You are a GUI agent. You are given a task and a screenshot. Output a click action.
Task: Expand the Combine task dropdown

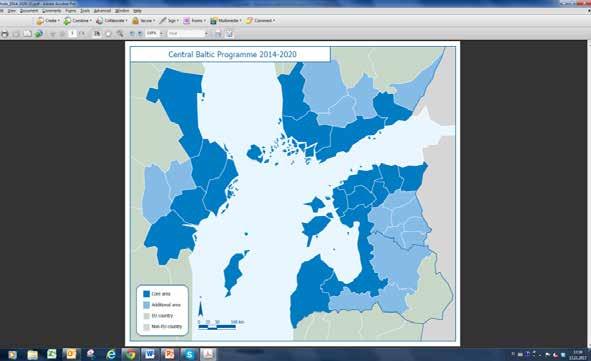coord(78,21)
